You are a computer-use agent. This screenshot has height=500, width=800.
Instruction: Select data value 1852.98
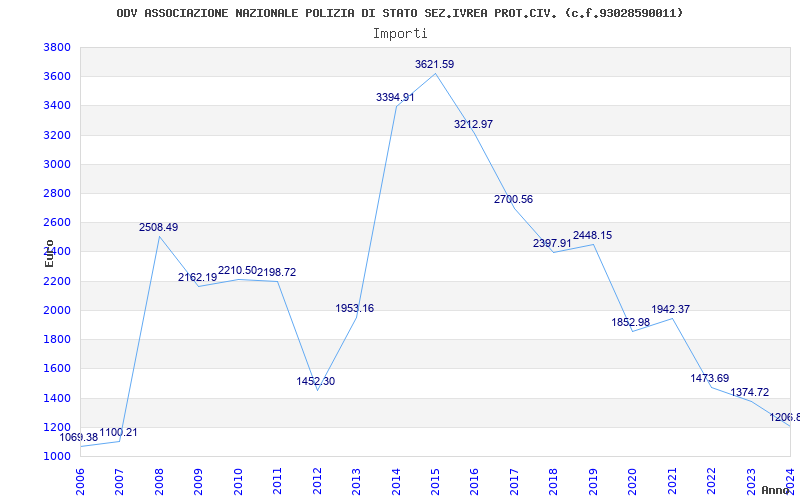click(631, 322)
